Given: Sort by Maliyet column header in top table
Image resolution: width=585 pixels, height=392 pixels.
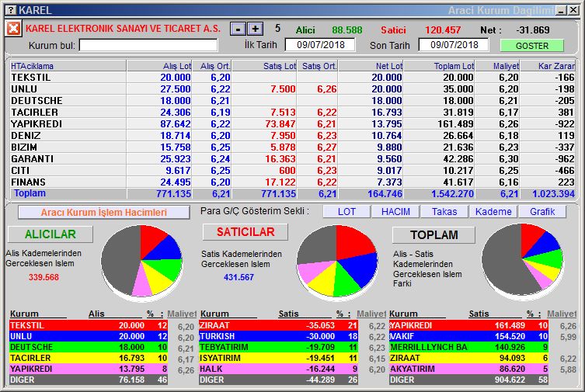Looking at the screenshot, I should click(x=498, y=66).
